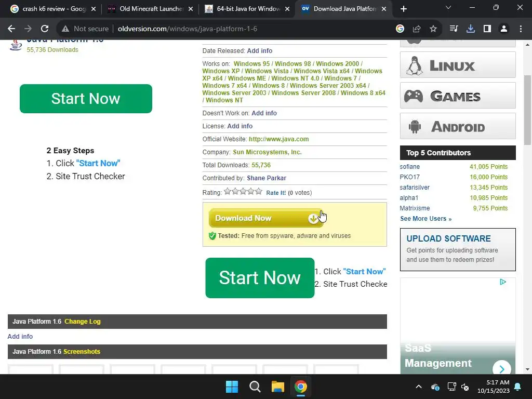Click Add info beside Date Released
Screen dimensions: 532x399
(260, 50)
